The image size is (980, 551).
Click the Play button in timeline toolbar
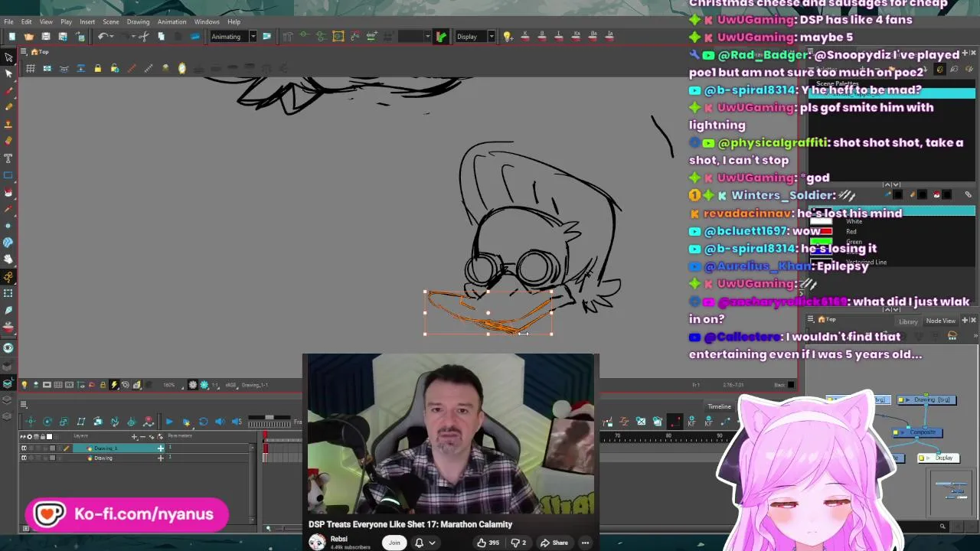tap(169, 421)
